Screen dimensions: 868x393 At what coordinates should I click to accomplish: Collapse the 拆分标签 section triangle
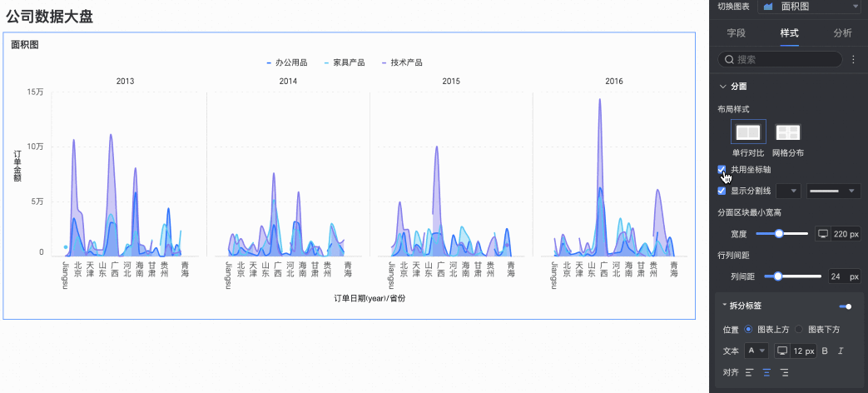pyautogui.click(x=725, y=306)
